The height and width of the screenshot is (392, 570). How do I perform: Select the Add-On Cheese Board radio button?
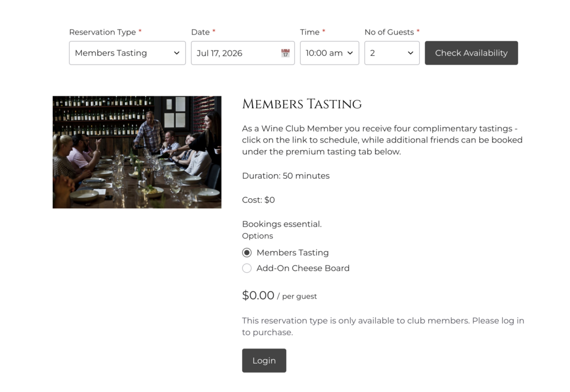[x=247, y=268]
